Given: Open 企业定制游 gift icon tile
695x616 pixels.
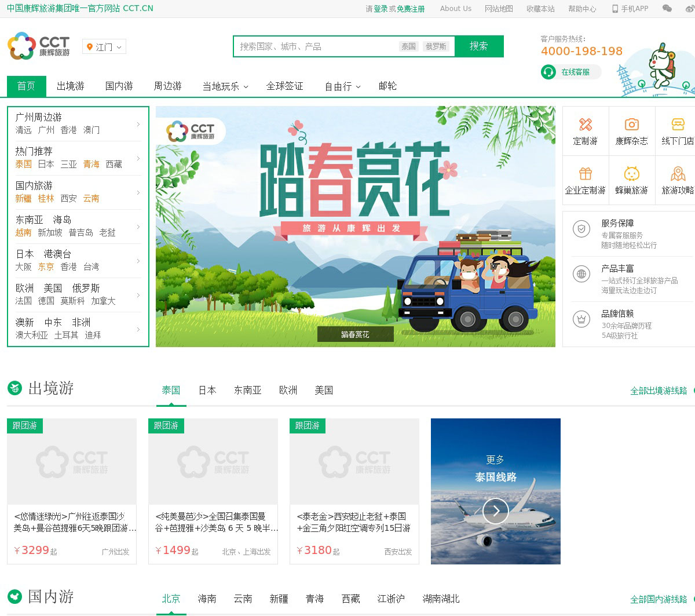Looking at the screenshot, I should click(x=586, y=180).
